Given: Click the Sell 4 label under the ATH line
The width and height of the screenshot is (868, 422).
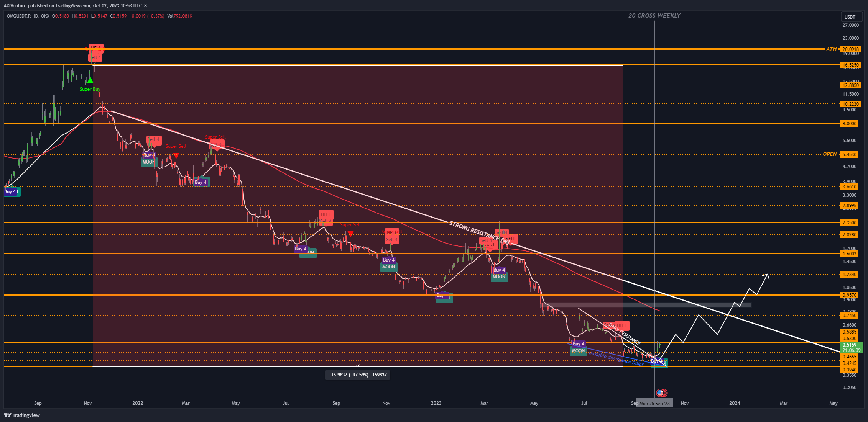Looking at the screenshot, I should click(x=95, y=57).
